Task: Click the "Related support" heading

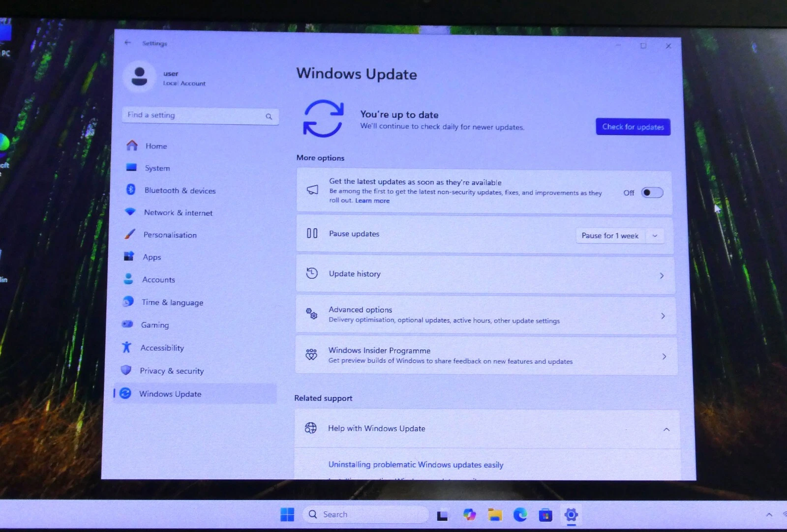Action: (323, 398)
